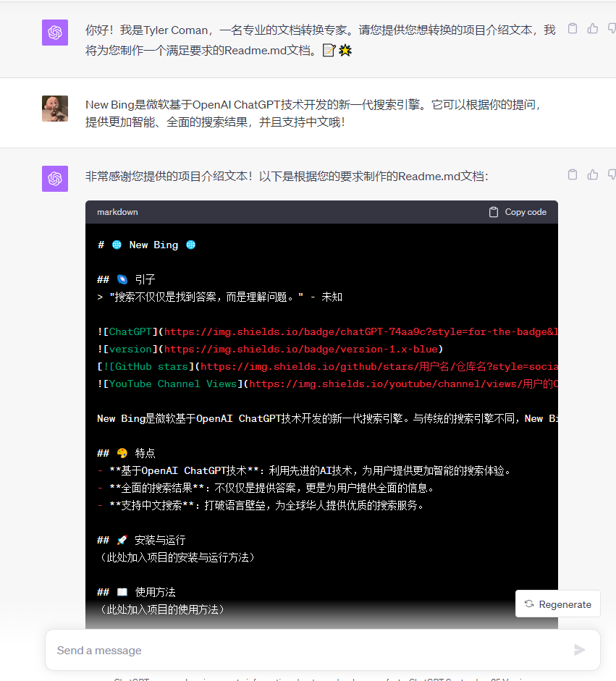Click the user profile picture avatar
This screenshot has width=616, height=681.
[55, 109]
